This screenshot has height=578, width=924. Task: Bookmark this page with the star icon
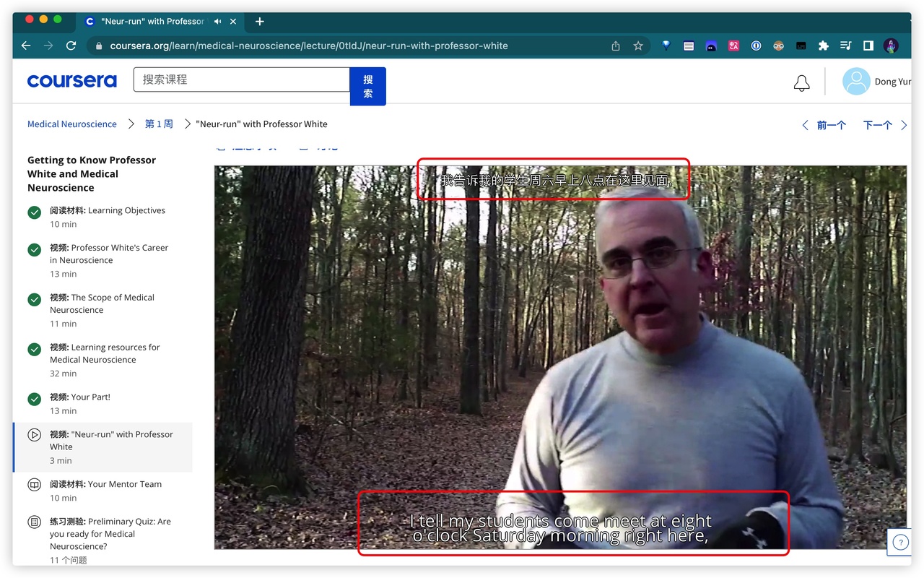(638, 46)
